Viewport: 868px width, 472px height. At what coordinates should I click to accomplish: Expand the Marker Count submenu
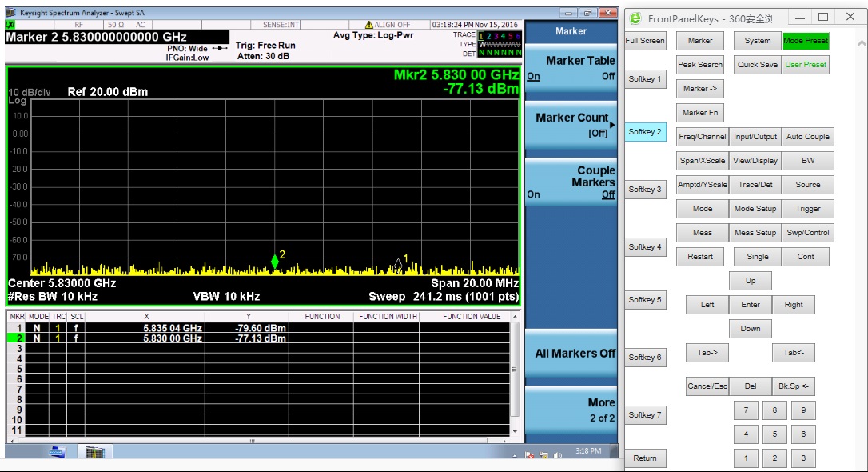pos(571,125)
